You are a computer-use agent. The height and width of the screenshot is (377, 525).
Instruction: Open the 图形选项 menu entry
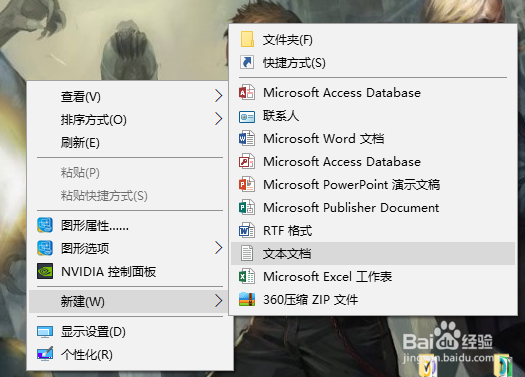128,248
